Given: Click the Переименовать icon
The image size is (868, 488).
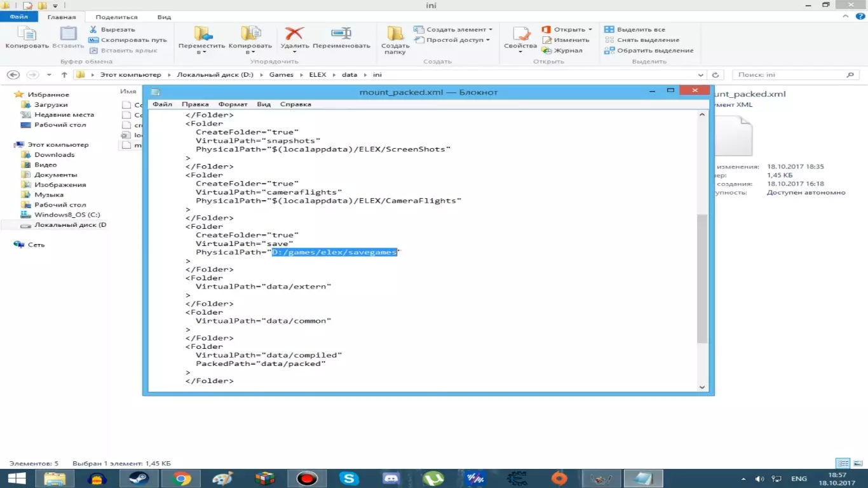Looking at the screenshot, I should click(x=341, y=34).
